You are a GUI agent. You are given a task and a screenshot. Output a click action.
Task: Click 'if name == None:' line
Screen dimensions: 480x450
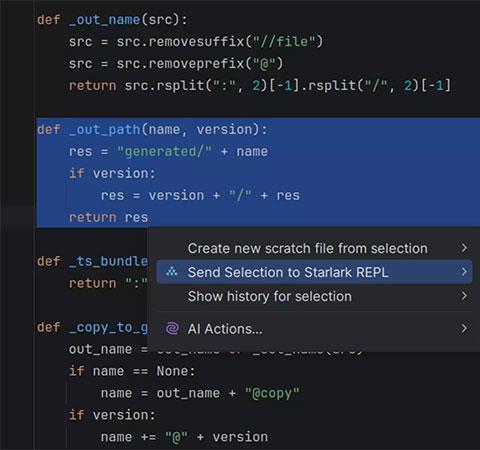point(132,371)
